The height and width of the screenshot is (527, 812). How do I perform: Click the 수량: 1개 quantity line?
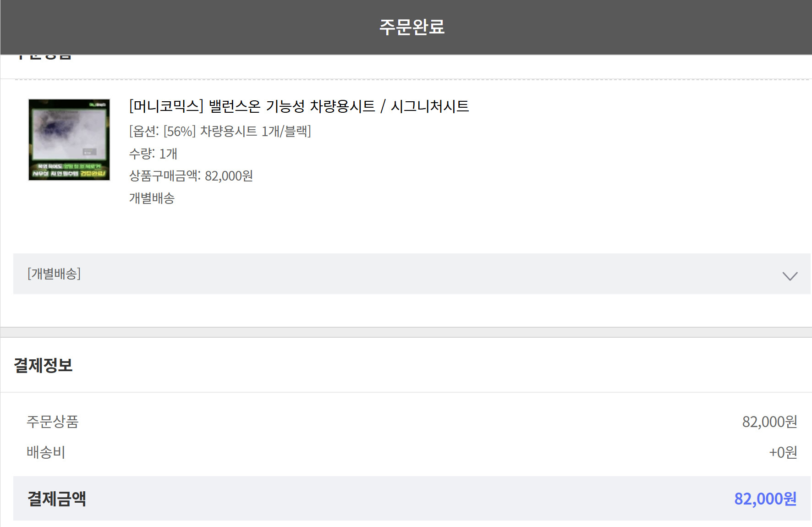[x=153, y=154]
